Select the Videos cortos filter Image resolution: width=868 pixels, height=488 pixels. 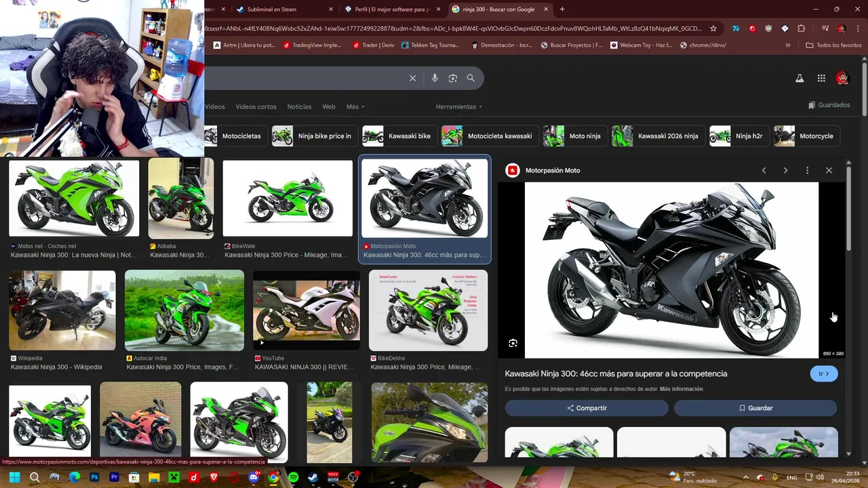256,107
